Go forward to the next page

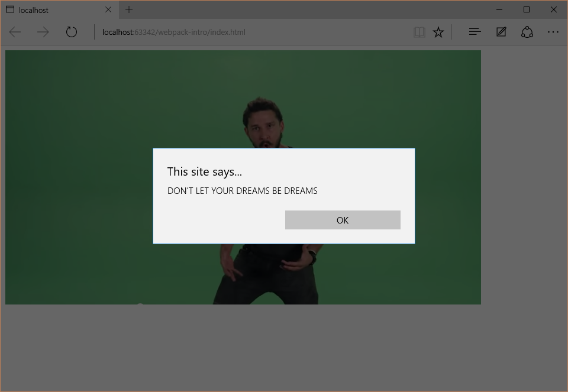pyautogui.click(x=43, y=32)
